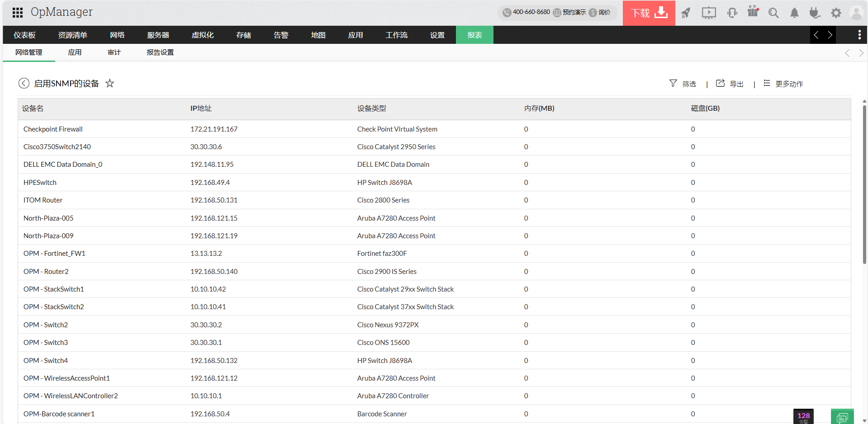Select OPM - WirelessLANController2 device
Screen dimensions: 868x424
[x=71, y=396]
